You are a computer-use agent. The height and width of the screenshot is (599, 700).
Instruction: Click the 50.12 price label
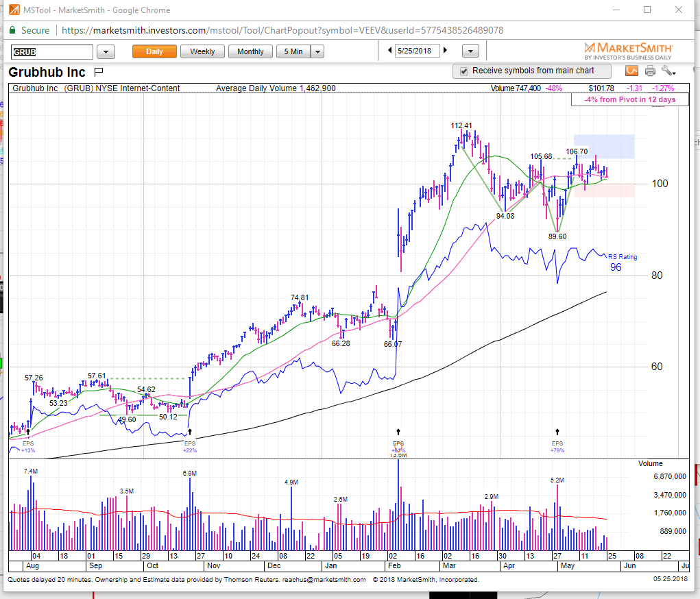coord(168,417)
